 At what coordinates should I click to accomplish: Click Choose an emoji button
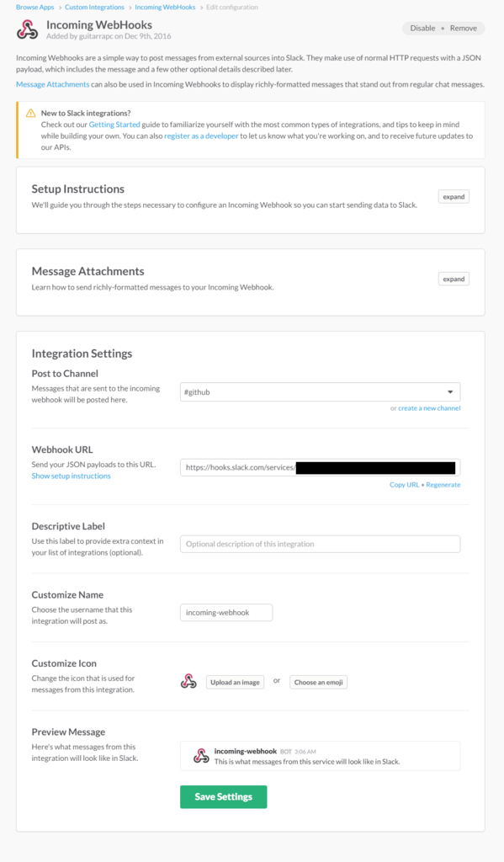318,682
